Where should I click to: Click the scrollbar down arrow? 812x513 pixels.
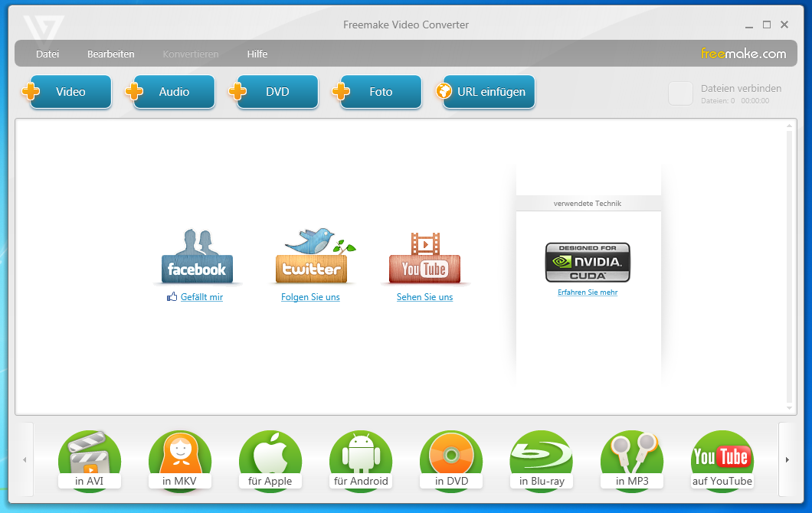point(789,408)
